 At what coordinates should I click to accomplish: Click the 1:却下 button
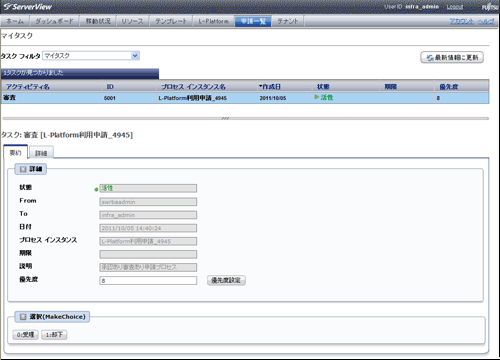point(54,334)
